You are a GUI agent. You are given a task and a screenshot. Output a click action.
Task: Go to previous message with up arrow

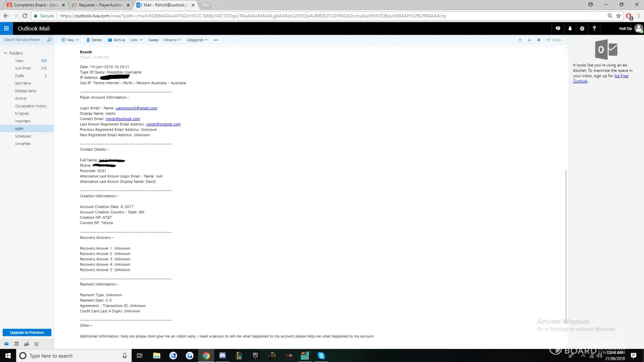(520, 40)
